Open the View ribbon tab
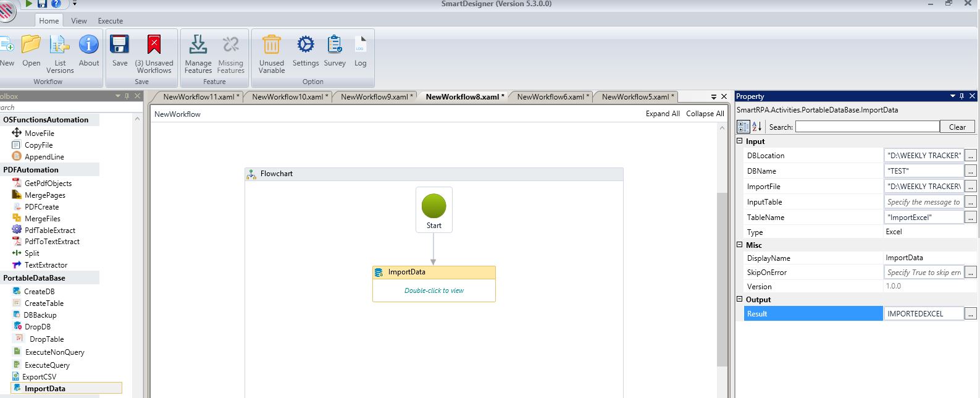 coord(79,21)
